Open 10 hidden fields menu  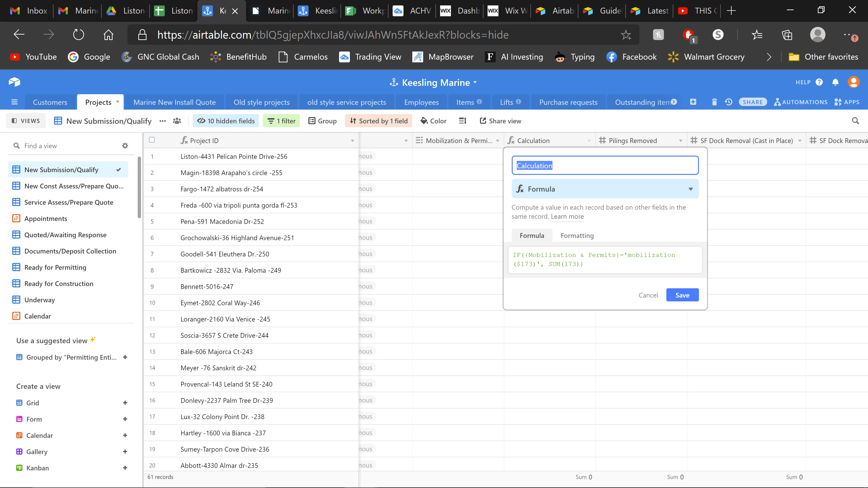[225, 121]
